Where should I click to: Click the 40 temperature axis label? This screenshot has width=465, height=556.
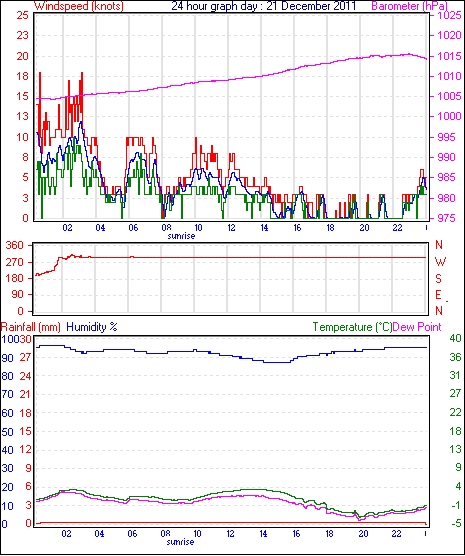click(455, 338)
